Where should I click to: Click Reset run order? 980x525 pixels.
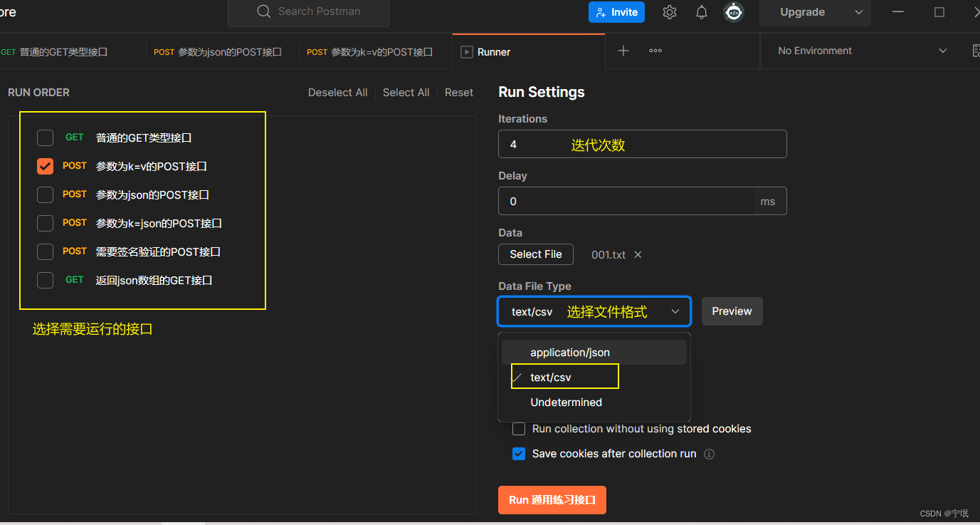pos(459,93)
